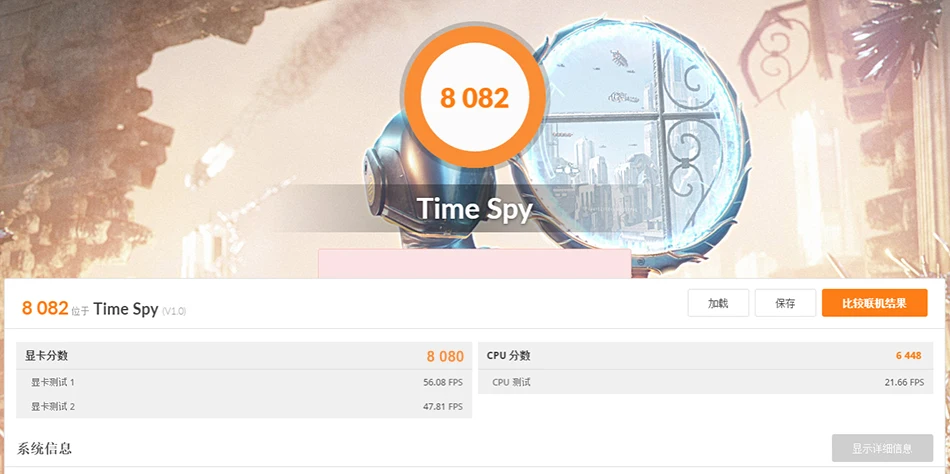
Task: Select the 8 082 score in the results header
Action: click(x=45, y=309)
